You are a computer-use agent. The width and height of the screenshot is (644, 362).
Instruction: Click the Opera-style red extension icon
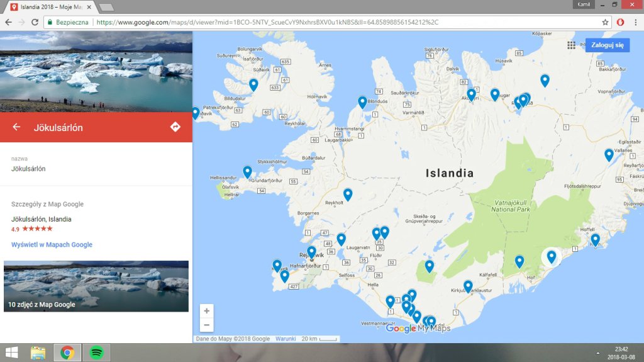tap(621, 22)
